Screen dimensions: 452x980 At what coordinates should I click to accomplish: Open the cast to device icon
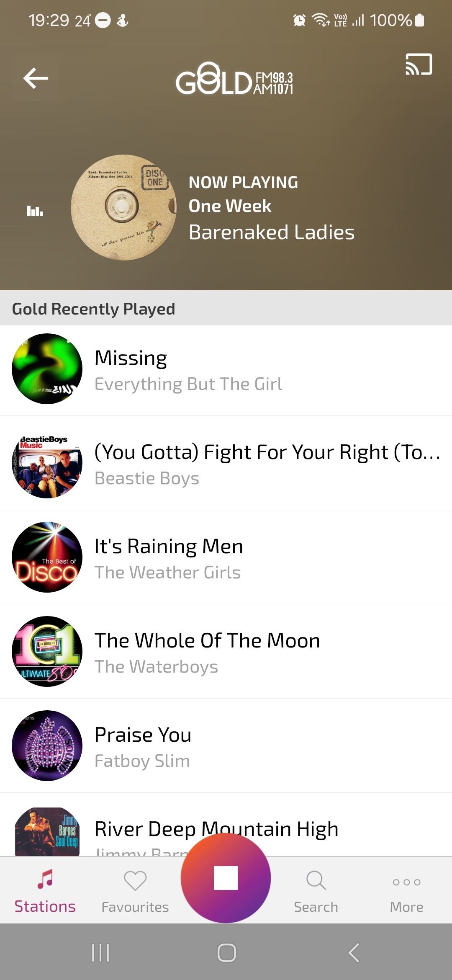[x=419, y=64]
